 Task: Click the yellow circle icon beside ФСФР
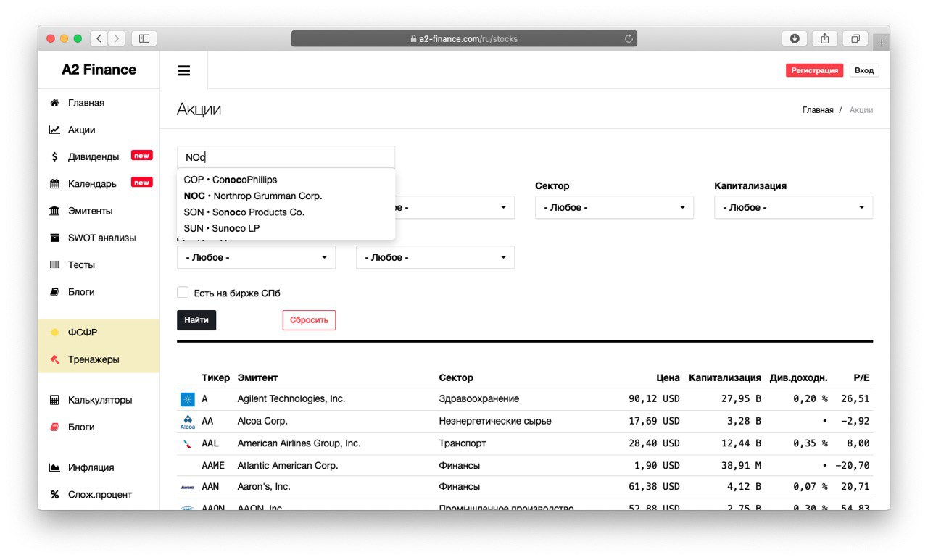[x=54, y=333]
